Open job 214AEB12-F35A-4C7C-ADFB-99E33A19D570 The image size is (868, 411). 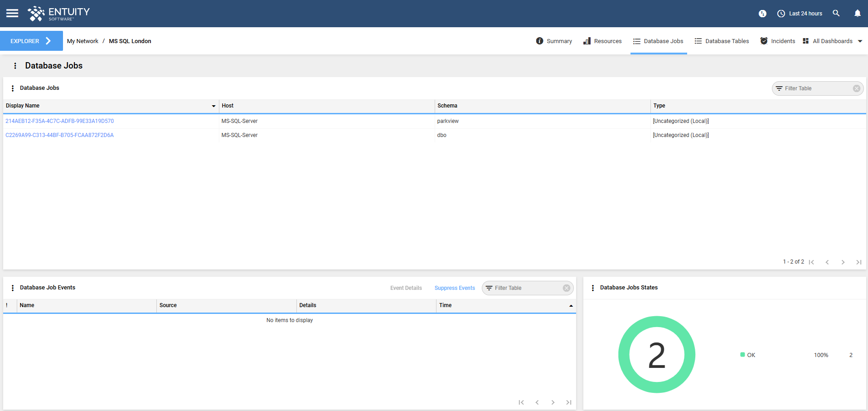60,121
